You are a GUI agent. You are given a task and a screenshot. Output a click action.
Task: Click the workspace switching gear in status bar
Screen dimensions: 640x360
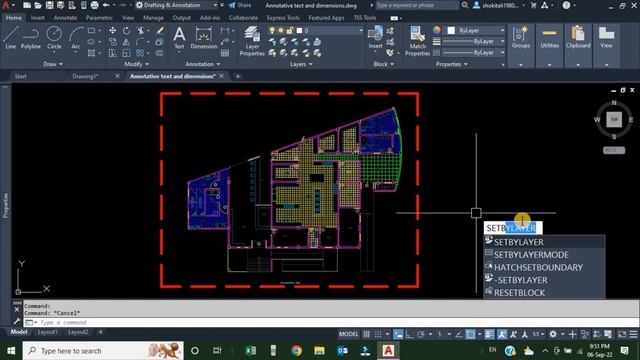click(553, 334)
